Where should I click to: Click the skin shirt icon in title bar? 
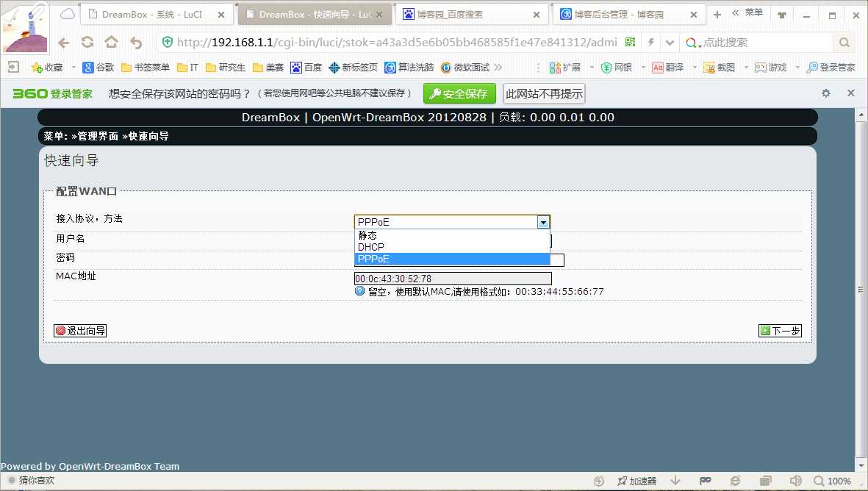tap(782, 15)
